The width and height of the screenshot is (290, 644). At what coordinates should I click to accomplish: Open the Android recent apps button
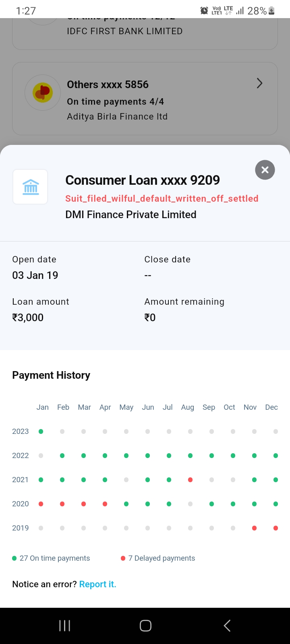click(x=64, y=625)
